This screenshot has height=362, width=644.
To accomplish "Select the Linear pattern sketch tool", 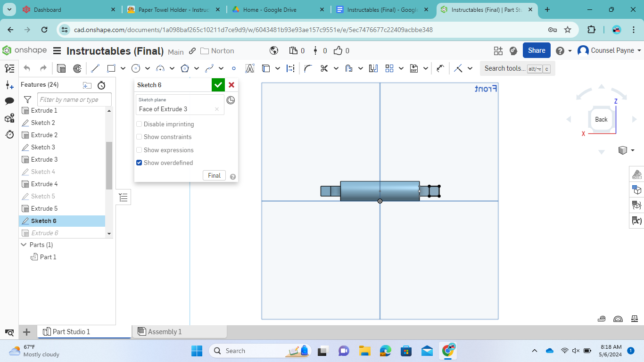I will [389, 68].
